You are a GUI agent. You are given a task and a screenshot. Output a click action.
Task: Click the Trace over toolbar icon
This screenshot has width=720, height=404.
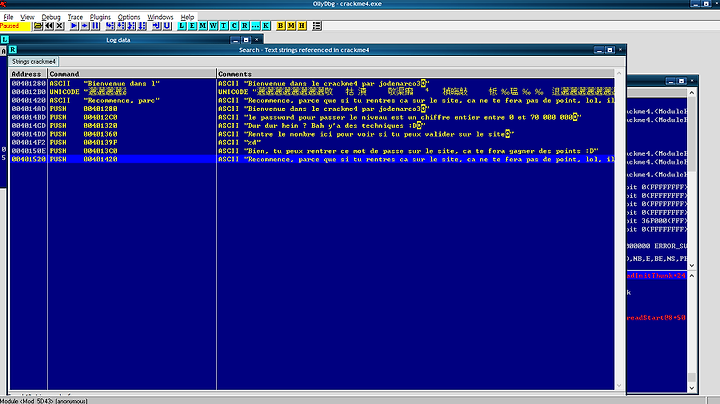coord(142,26)
